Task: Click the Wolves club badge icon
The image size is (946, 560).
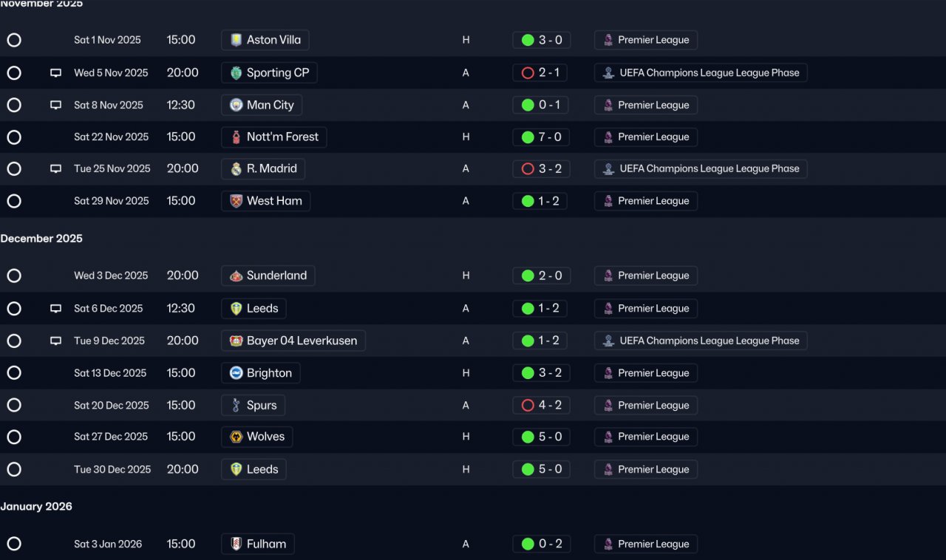Action: pos(236,437)
